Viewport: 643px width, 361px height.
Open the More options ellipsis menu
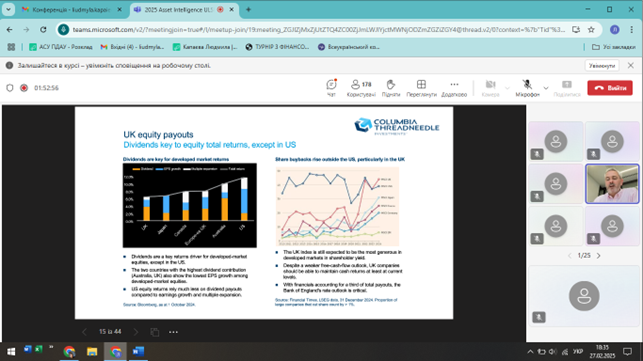454,87
